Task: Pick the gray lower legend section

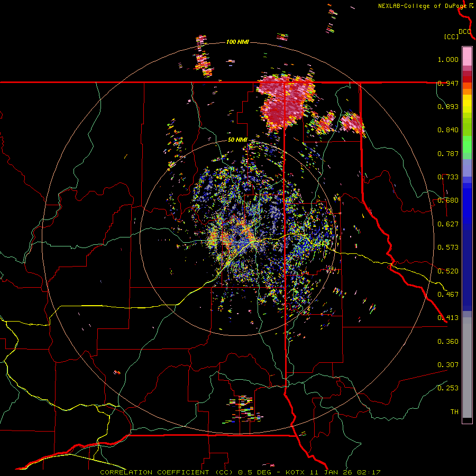Action: point(467,368)
